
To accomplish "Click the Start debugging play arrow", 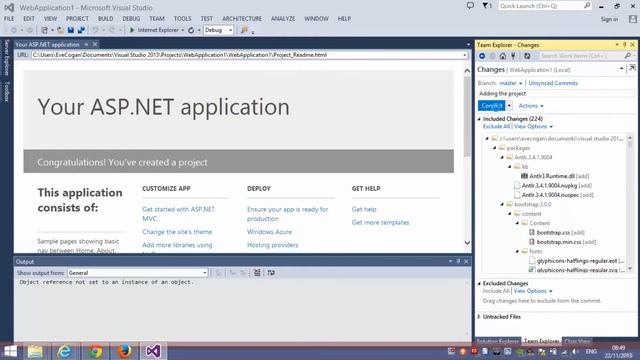I will pos(132,30).
